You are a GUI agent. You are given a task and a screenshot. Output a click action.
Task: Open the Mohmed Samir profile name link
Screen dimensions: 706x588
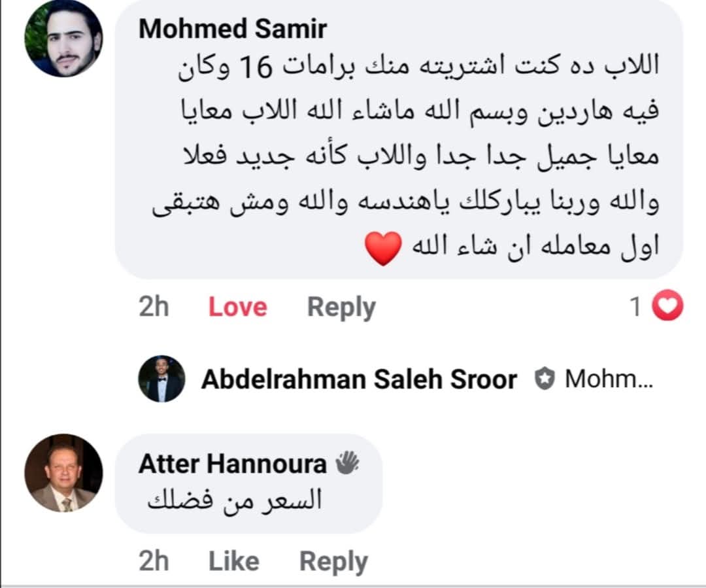(x=233, y=29)
